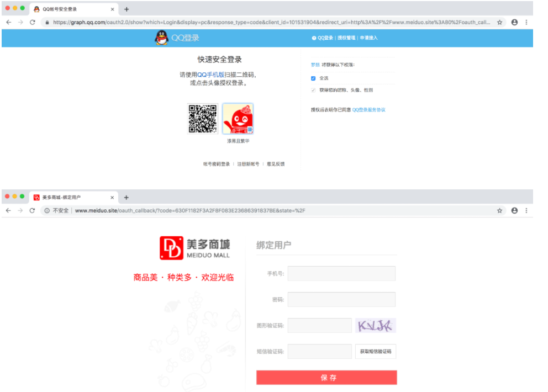Minimize the QQ login window with yellow button
The width and height of the screenshot is (548, 392).
pos(15,8)
